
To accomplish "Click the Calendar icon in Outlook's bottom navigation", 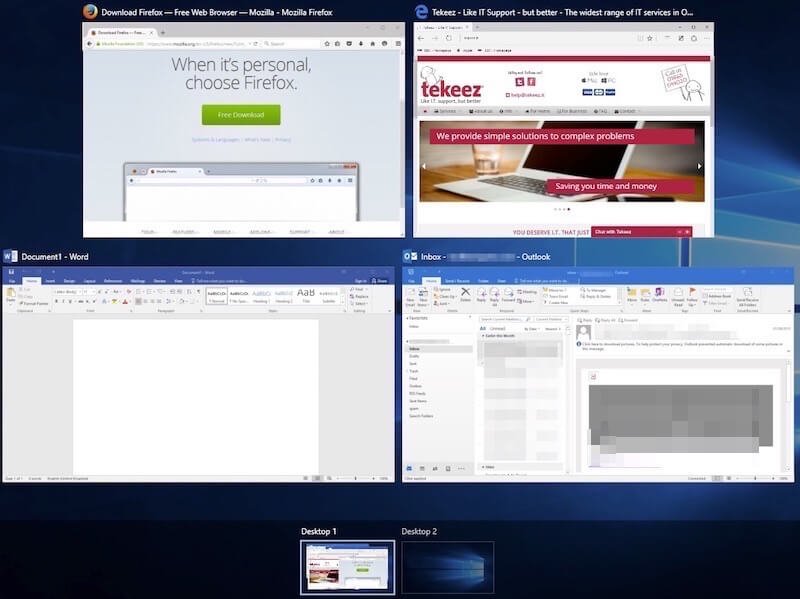I will 422,468.
